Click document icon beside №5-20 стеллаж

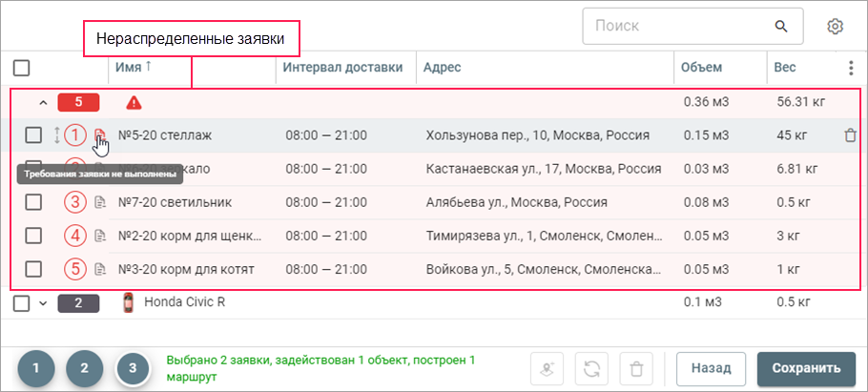click(99, 135)
